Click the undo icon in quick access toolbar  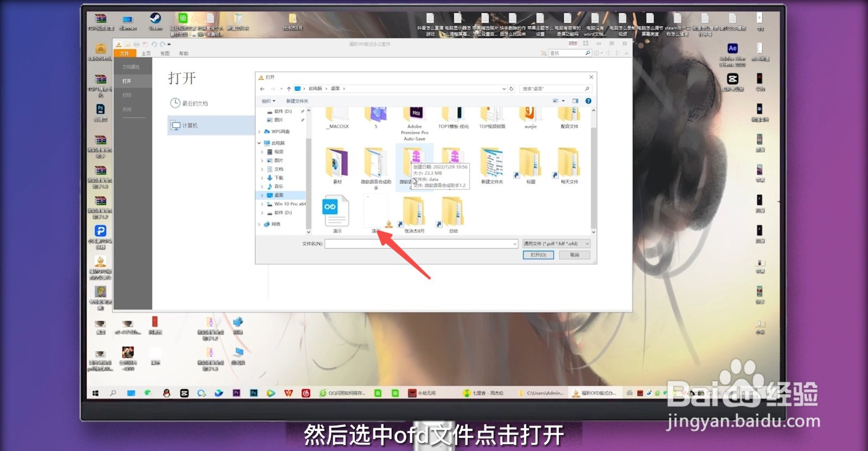154,45
